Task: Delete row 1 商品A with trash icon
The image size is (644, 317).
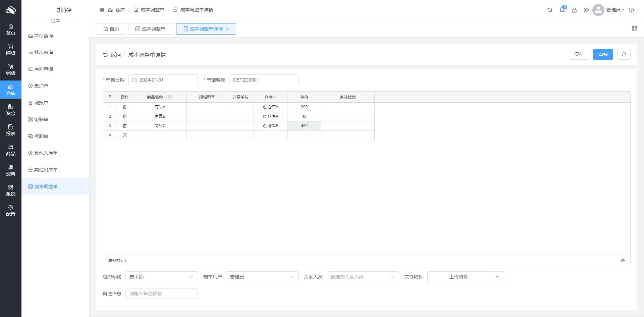Action: [124, 107]
